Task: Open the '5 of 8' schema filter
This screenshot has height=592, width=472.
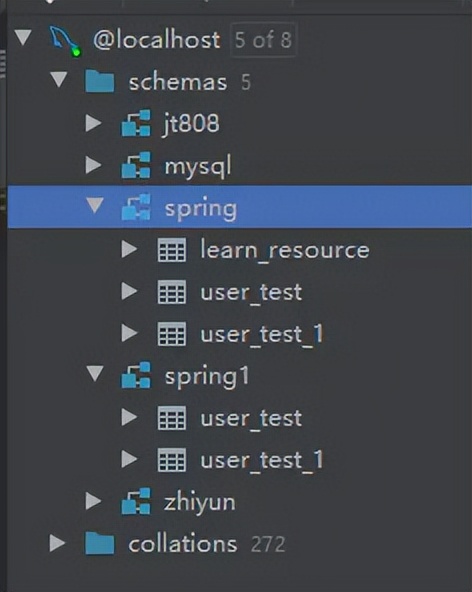Action: 263,40
